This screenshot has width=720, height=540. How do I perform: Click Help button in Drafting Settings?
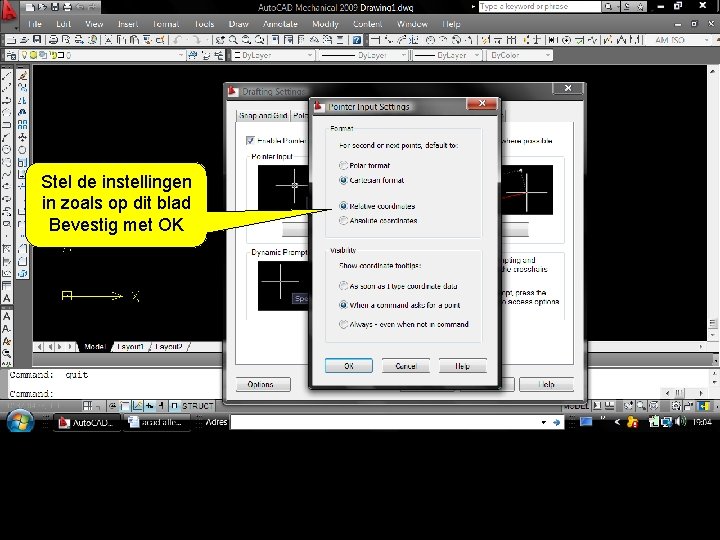click(546, 384)
